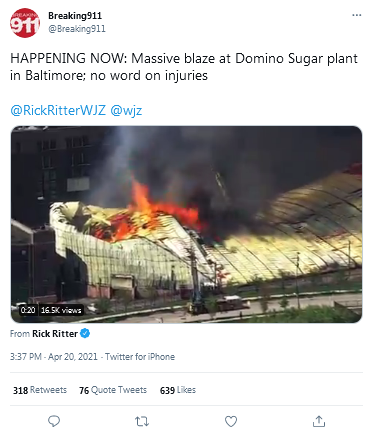The height and width of the screenshot is (435, 372).
Task: Open the Twitter for iPhone source link
Action: coord(140,357)
